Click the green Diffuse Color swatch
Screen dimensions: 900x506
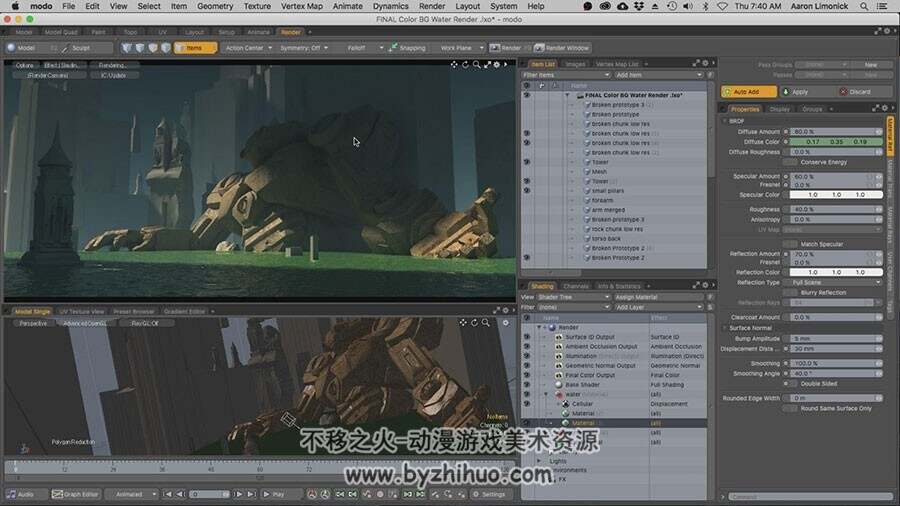click(836, 142)
